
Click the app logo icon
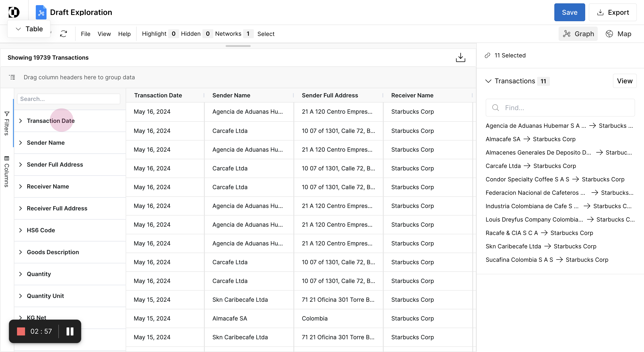14,12
